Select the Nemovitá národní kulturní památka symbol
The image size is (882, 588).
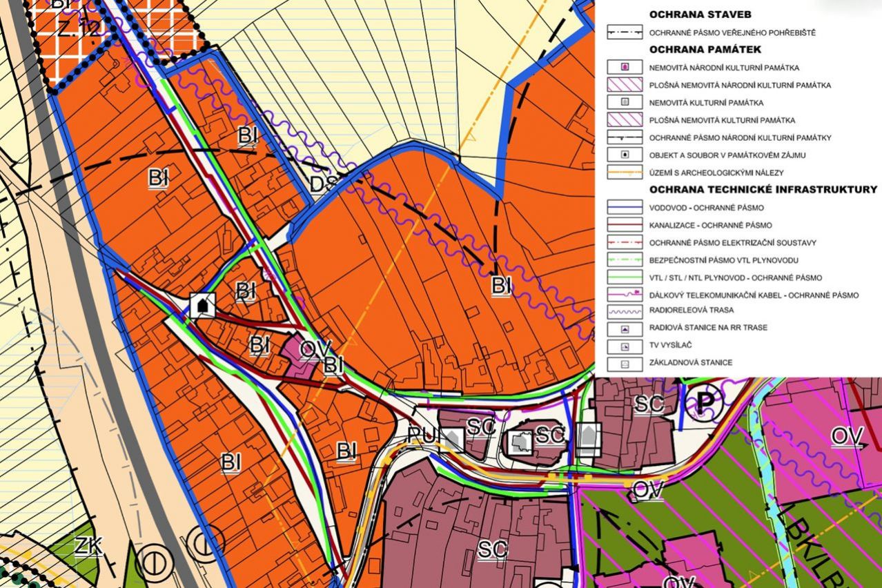[625, 68]
